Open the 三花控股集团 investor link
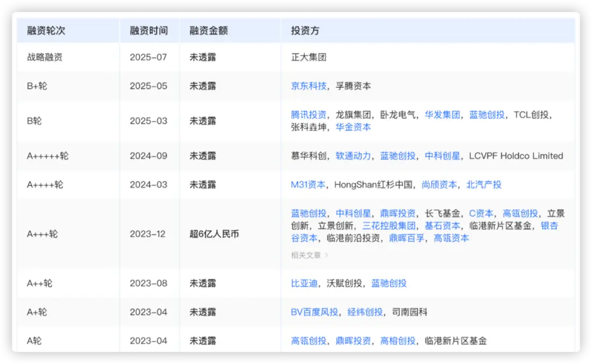Image resolution: width=592 pixels, height=364 pixels. click(389, 226)
